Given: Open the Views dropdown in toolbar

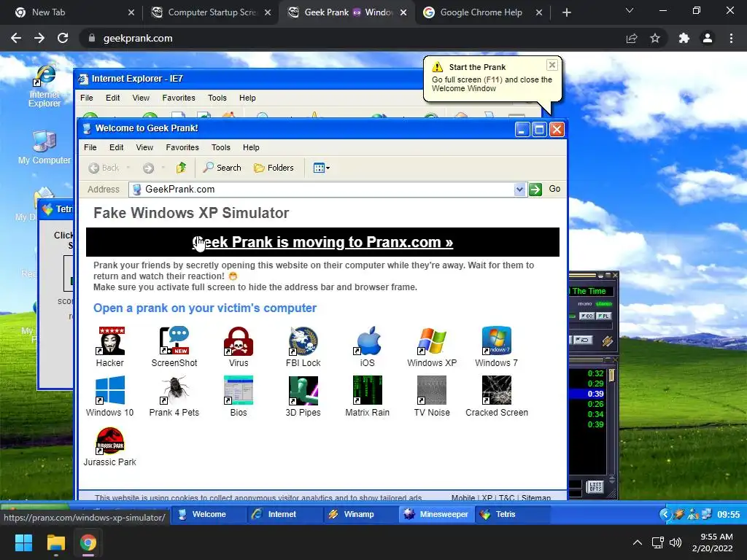Looking at the screenshot, I should [x=322, y=168].
